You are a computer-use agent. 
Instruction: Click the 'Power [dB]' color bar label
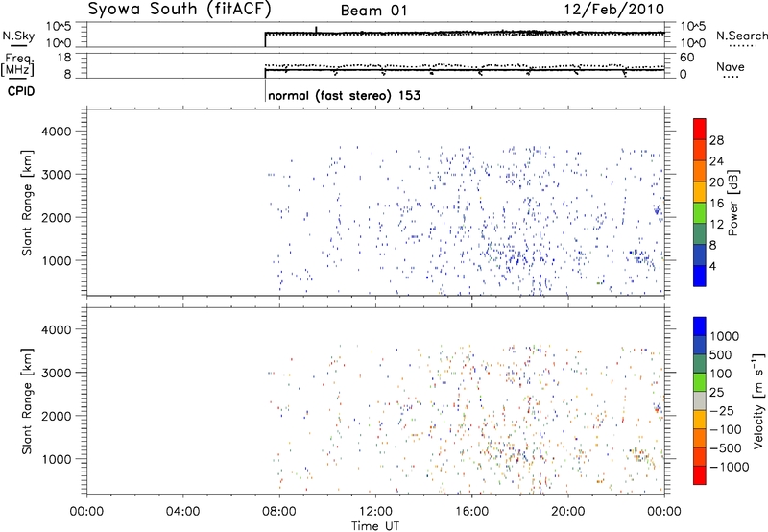[x=733, y=203]
